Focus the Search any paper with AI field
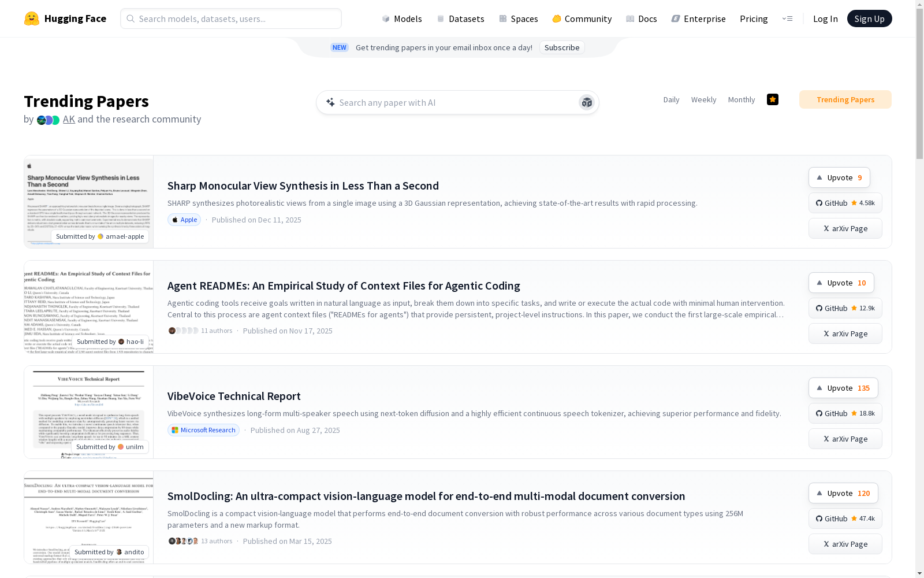This screenshot has width=924, height=578. (x=457, y=102)
